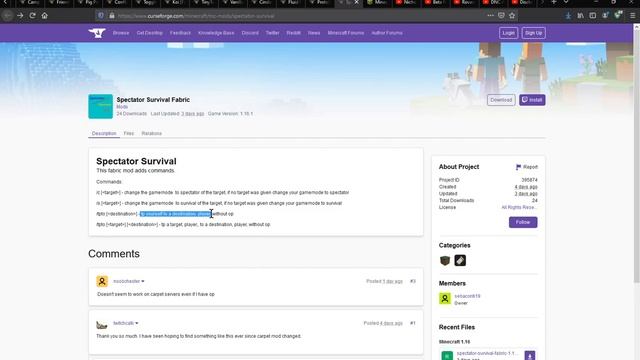The height and width of the screenshot is (360, 640).
Task: Open list all tabs dropdown arrow
Action: tap(566, 2)
